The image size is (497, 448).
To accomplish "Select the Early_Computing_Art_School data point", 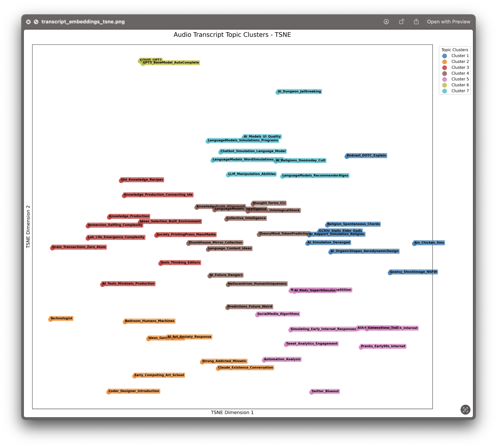I will 158,375.
